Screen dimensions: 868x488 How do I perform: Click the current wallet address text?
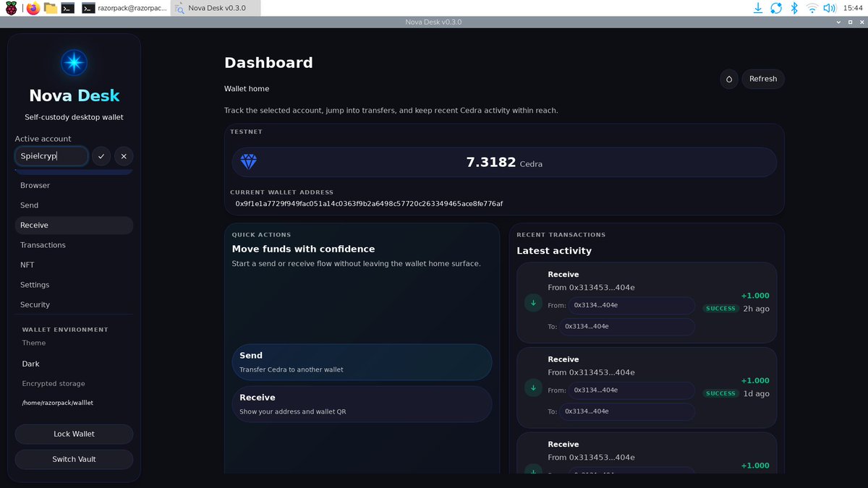369,204
